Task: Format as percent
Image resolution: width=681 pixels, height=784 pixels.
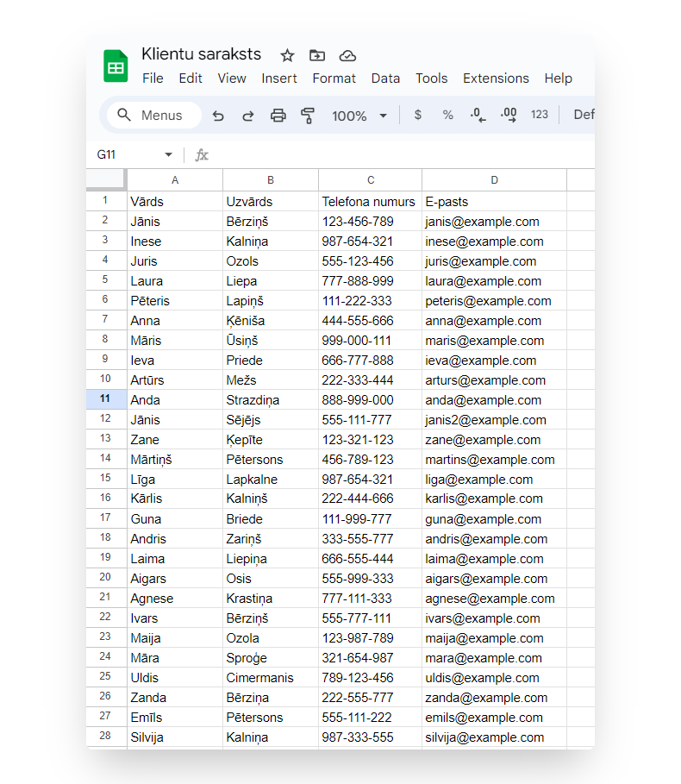Action: 447,115
